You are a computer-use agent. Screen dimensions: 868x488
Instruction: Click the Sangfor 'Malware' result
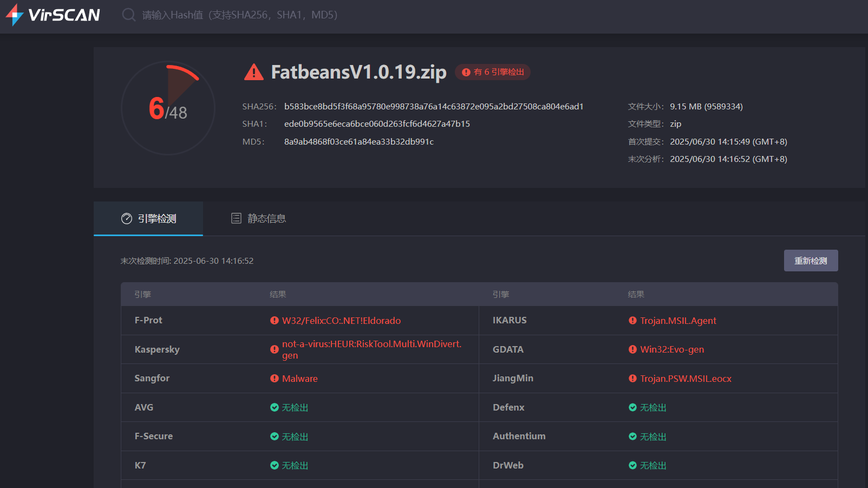coord(300,379)
